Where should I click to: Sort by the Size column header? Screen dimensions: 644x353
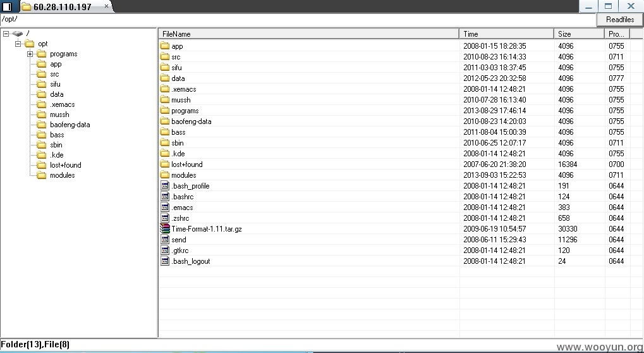pyautogui.click(x=579, y=34)
